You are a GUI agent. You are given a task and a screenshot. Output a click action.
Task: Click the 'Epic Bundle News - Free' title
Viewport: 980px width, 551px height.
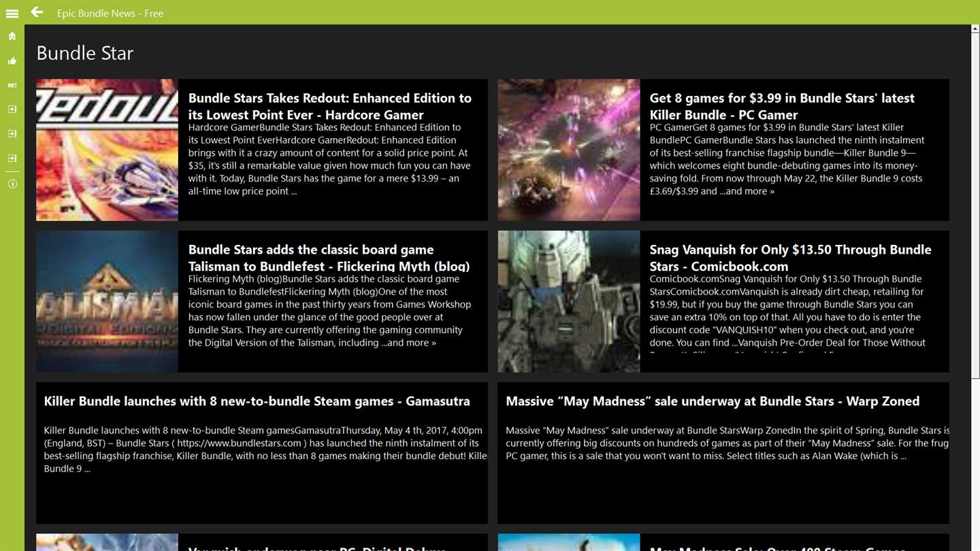[x=110, y=13]
